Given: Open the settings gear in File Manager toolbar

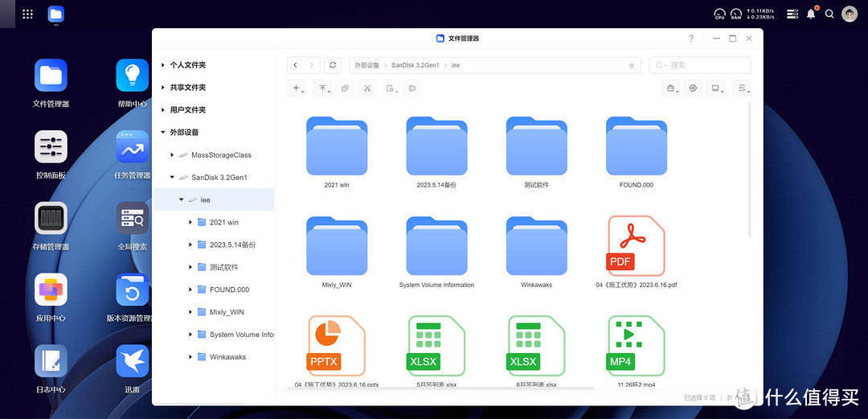Looking at the screenshot, I should [x=693, y=88].
